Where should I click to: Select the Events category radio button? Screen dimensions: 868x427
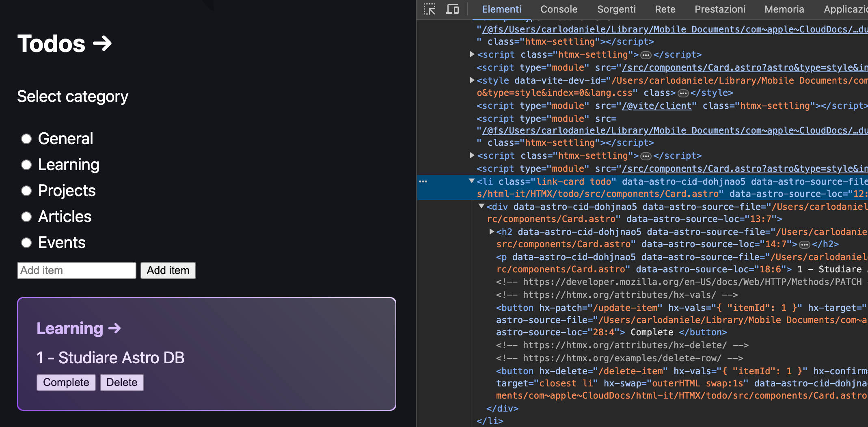pyautogui.click(x=26, y=243)
